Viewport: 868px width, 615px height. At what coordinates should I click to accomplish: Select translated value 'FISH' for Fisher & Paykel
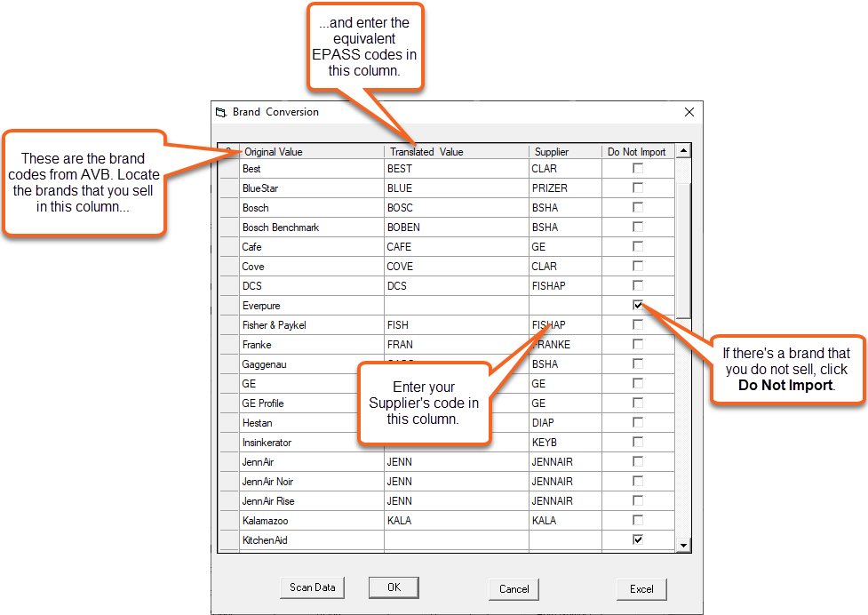[x=456, y=325]
